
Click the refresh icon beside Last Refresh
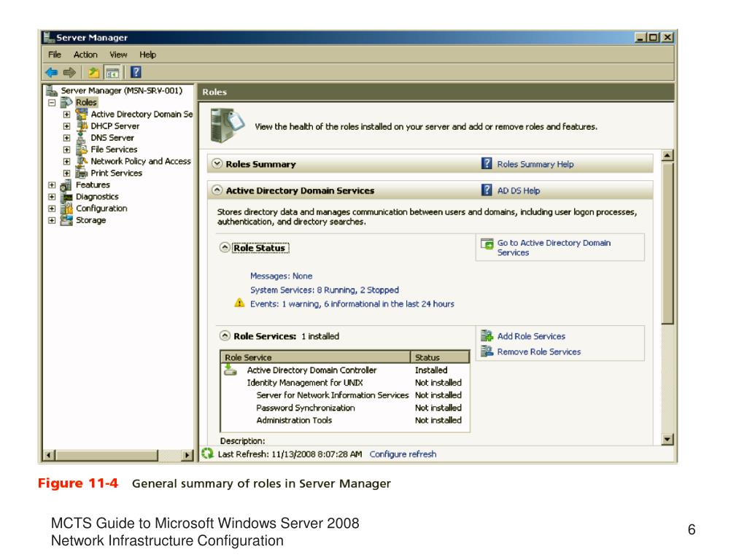click(208, 454)
